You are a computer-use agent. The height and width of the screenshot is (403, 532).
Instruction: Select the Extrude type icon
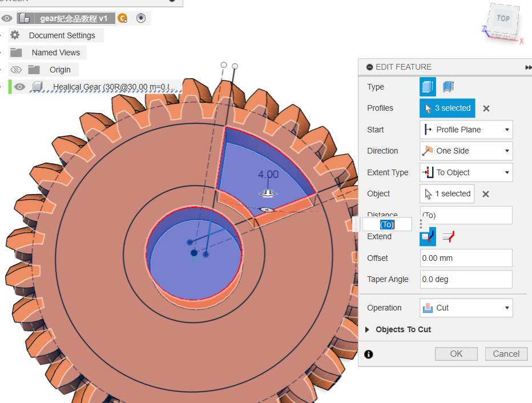pos(428,87)
